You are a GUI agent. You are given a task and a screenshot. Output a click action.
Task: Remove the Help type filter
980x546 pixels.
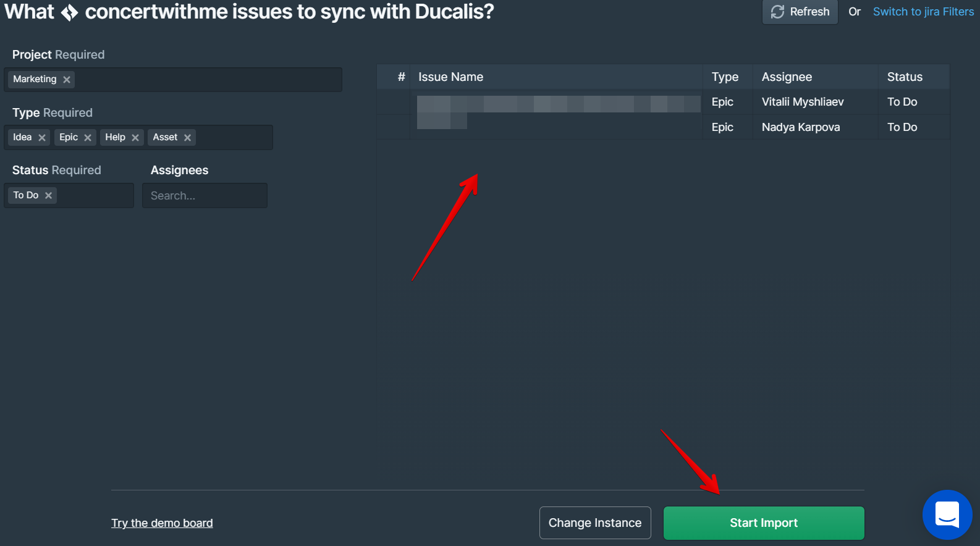135,137
